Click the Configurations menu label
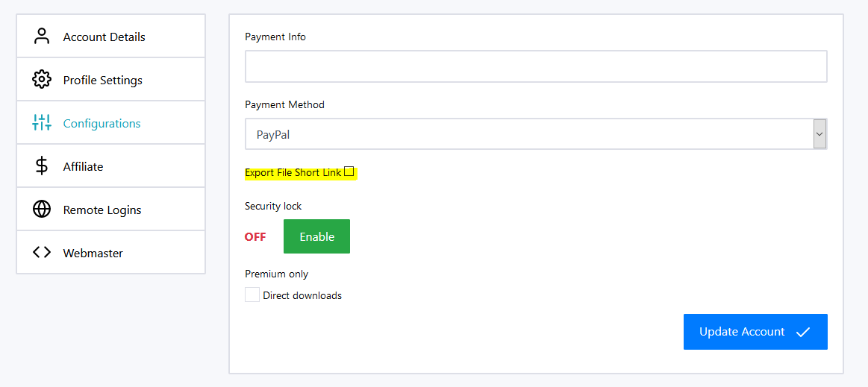Image resolution: width=868 pixels, height=387 pixels. (x=102, y=123)
